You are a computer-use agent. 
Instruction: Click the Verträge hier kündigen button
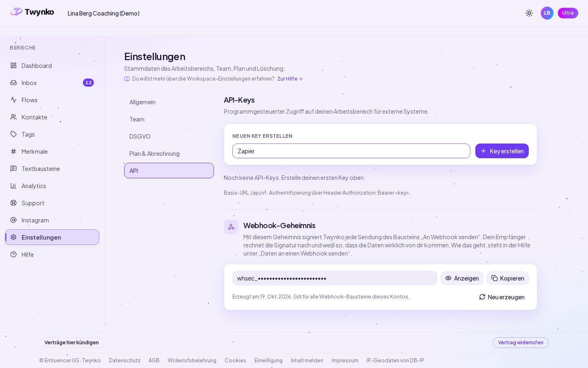[x=71, y=343]
